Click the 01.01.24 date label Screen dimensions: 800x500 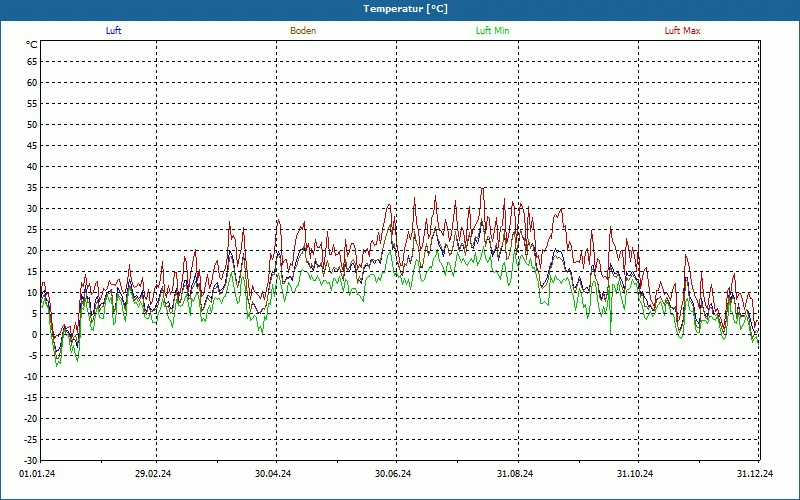point(37,474)
